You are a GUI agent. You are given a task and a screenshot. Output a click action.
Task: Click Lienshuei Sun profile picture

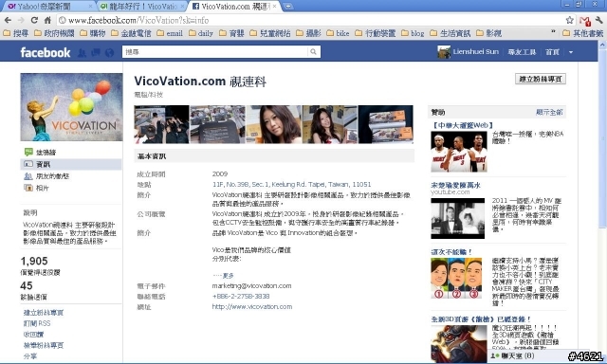point(444,52)
